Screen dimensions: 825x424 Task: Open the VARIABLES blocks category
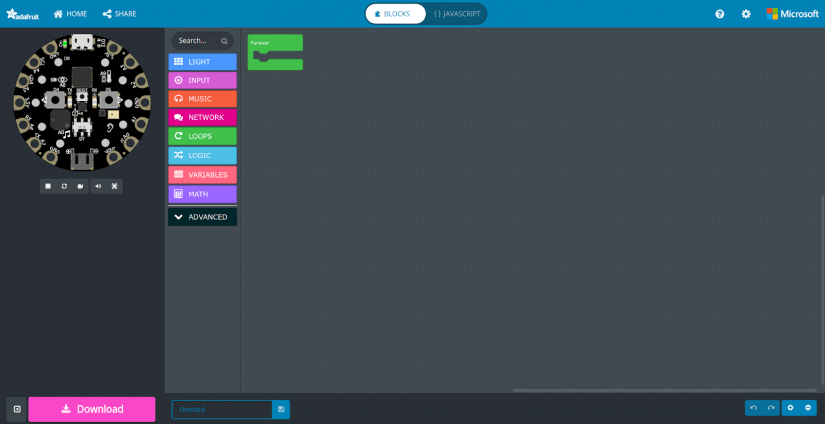pyautogui.click(x=202, y=175)
